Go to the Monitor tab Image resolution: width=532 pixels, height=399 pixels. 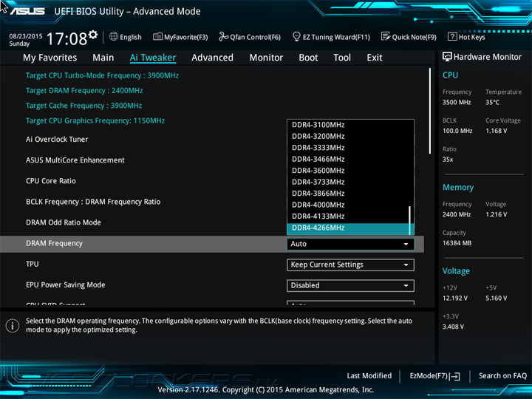click(266, 58)
